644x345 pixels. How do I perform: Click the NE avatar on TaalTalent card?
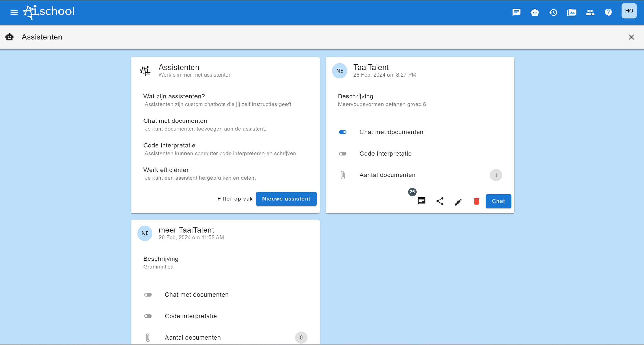(340, 71)
